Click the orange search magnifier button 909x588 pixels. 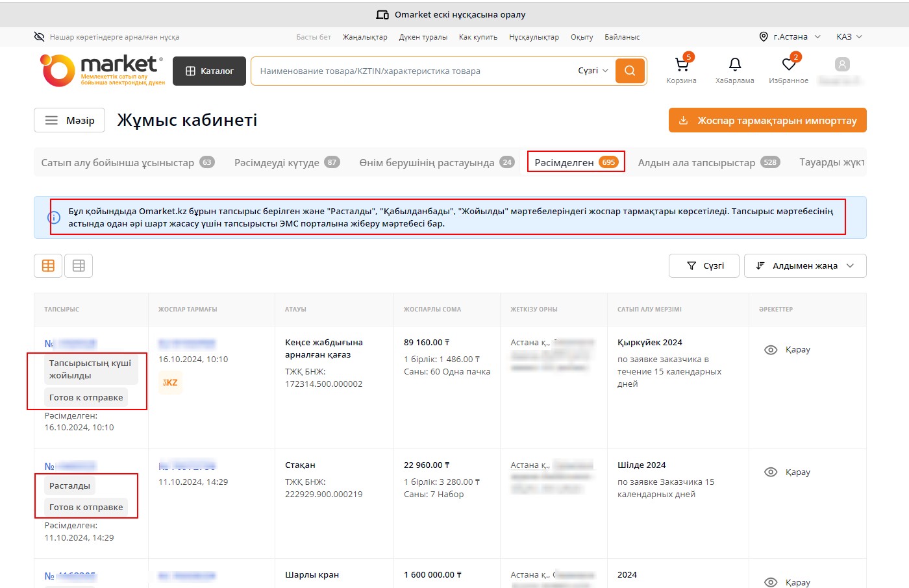pyautogui.click(x=630, y=71)
